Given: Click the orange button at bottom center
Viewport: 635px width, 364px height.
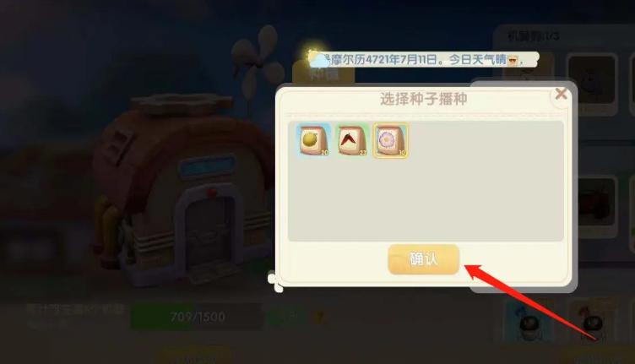Looking at the screenshot, I should coord(194,356).
